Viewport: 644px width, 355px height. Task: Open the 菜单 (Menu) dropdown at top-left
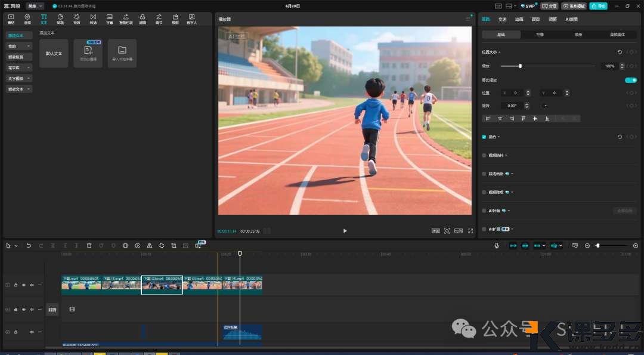[x=35, y=6]
